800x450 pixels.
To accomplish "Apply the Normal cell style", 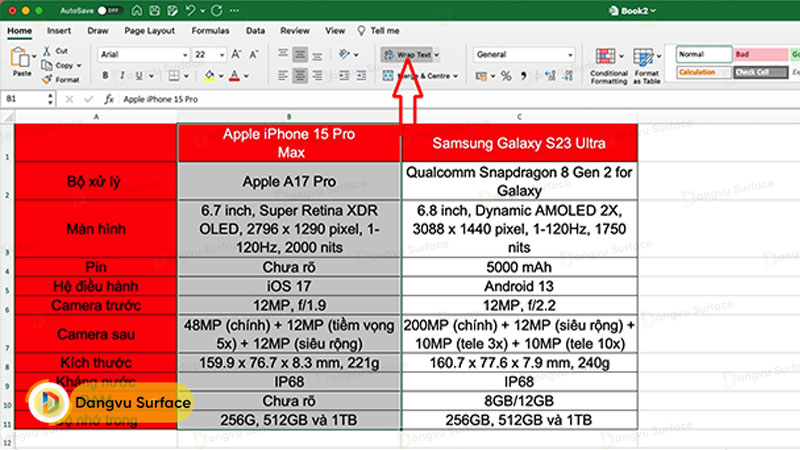I will click(704, 54).
